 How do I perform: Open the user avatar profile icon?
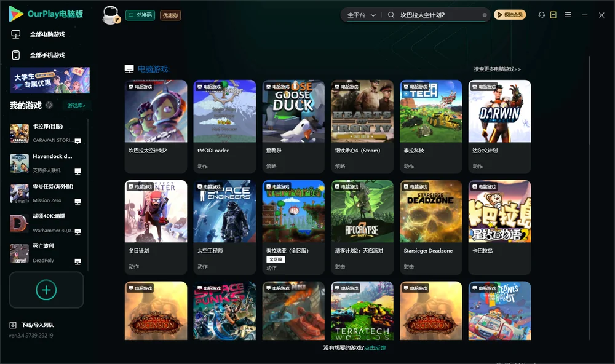pos(111,15)
